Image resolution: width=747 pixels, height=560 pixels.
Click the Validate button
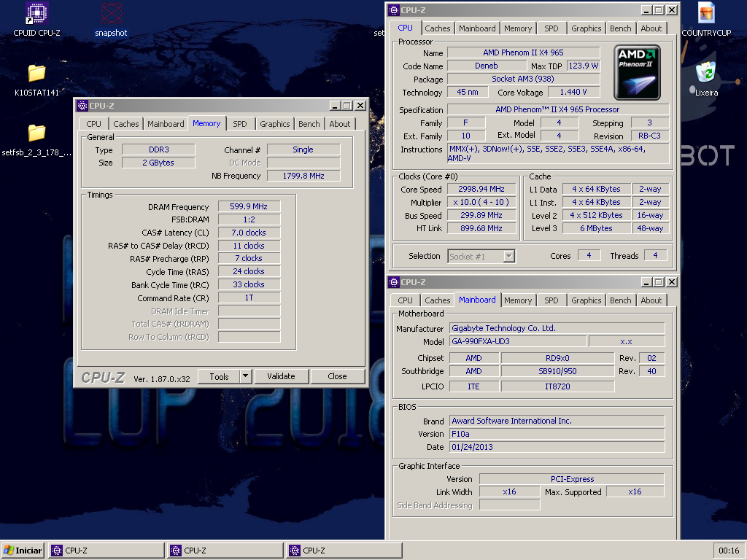click(x=281, y=376)
